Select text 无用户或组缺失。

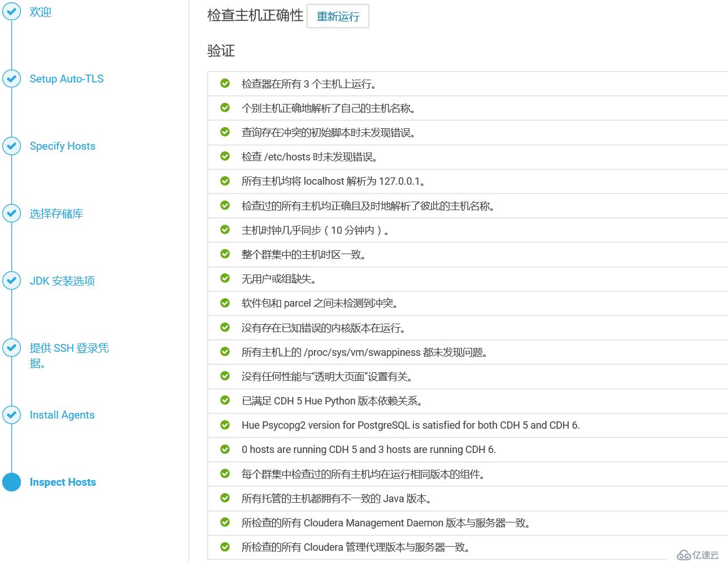tap(279, 279)
